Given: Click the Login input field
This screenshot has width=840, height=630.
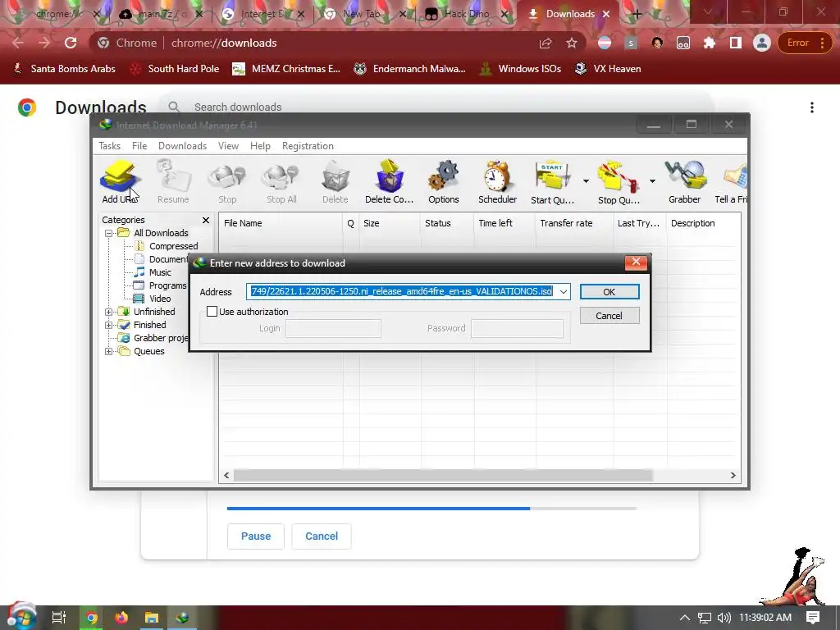Looking at the screenshot, I should [333, 328].
